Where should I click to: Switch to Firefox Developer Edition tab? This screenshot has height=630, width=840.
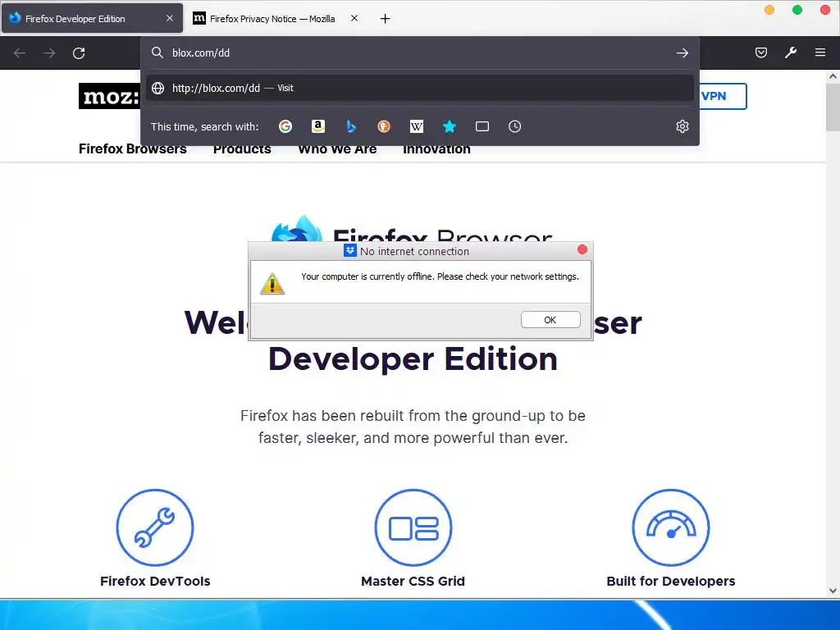[92, 19]
